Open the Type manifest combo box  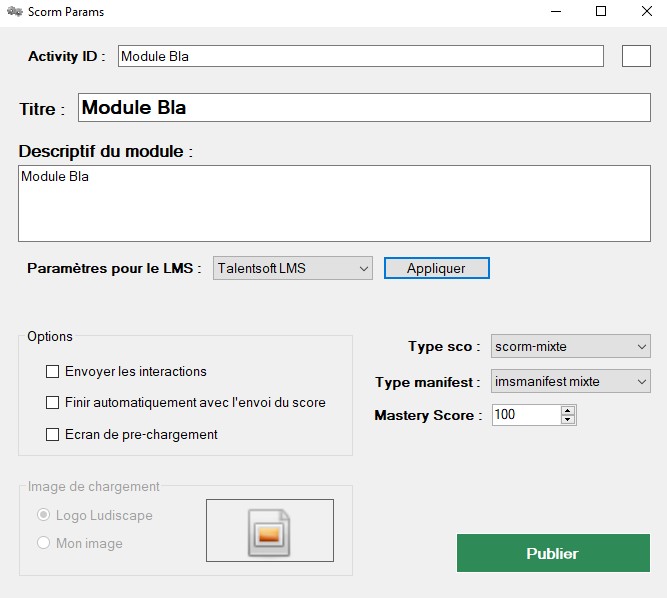[570, 381]
